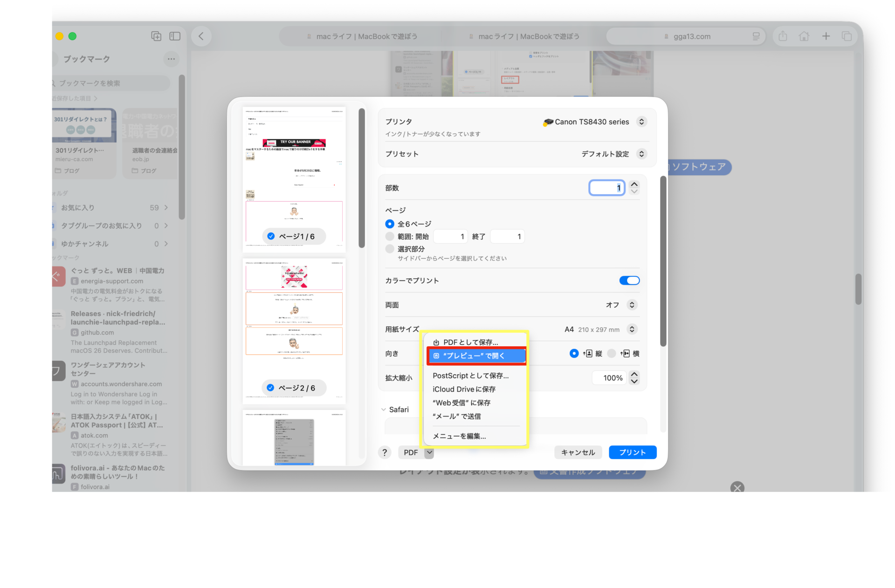Select the page range radio button
895x588 pixels.
coord(390,236)
